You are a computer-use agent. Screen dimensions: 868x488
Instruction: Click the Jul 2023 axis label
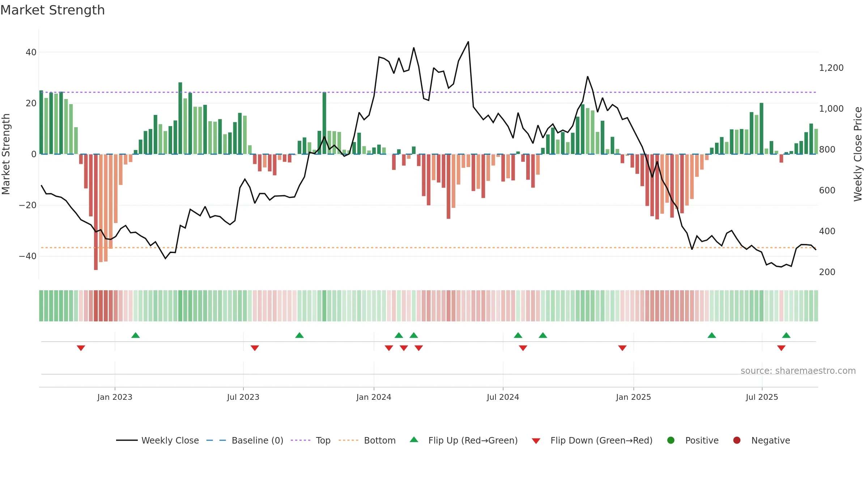[x=243, y=397]
